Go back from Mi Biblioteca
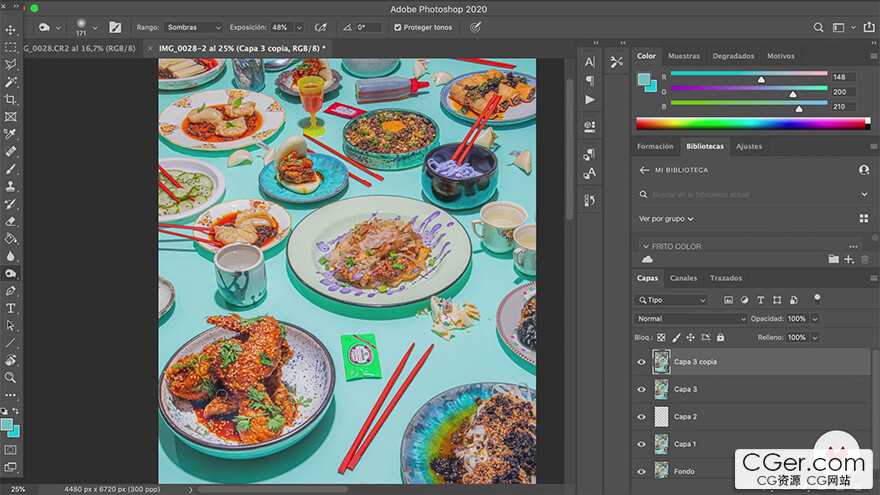Image resolution: width=880 pixels, height=495 pixels. click(x=645, y=170)
